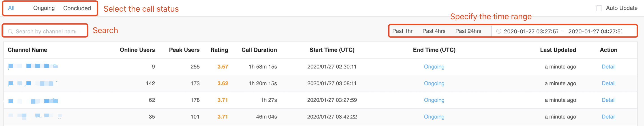Screen dimensions: 644x126
Task: Edit the end date 2020-01-27 04:27:57
Action: tap(595, 31)
